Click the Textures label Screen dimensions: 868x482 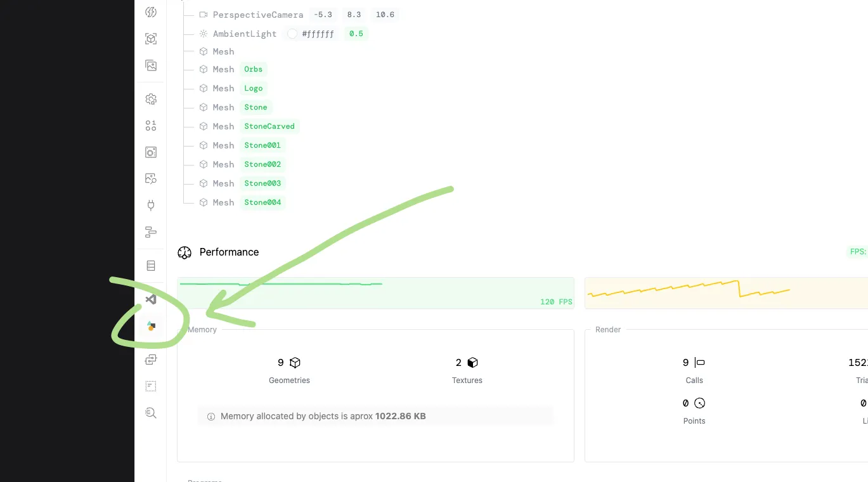(x=467, y=381)
